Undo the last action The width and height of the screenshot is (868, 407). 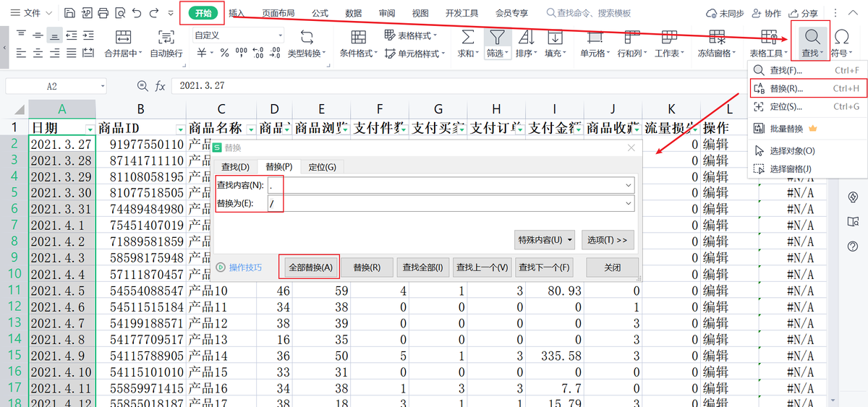click(137, 13)
